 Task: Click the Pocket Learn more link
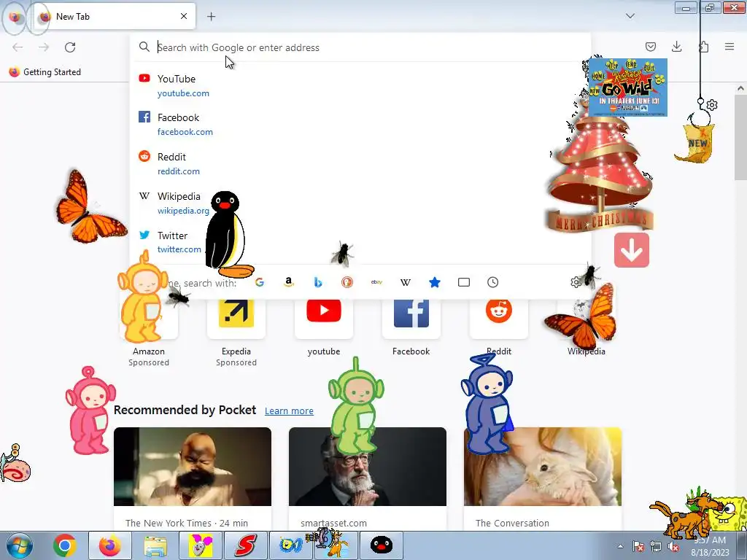tap(289, 411)
